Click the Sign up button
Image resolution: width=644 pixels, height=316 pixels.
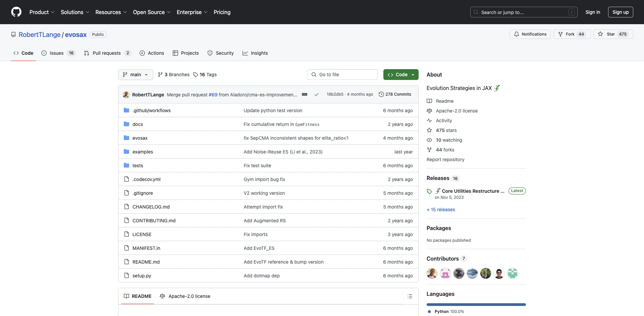[621, 12]
